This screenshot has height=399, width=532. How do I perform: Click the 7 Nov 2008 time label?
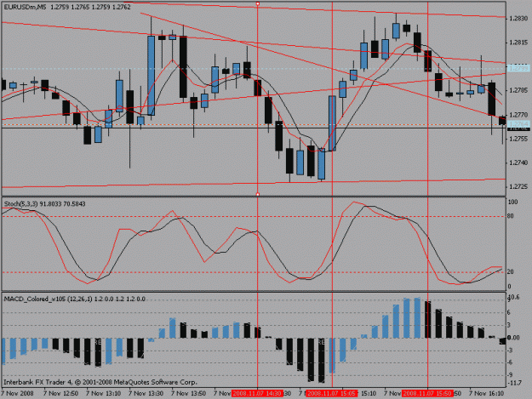pyautogui.click(x=17, y=394)
